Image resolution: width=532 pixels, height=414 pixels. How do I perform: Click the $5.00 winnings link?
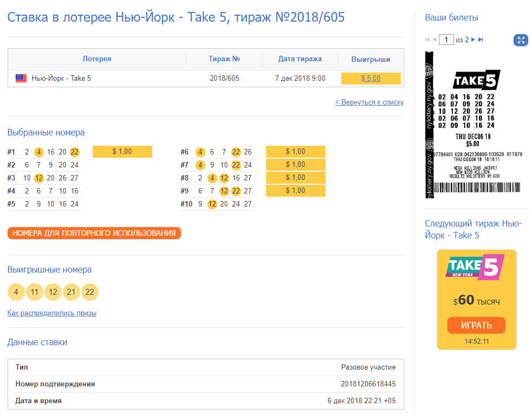[371, 78]
